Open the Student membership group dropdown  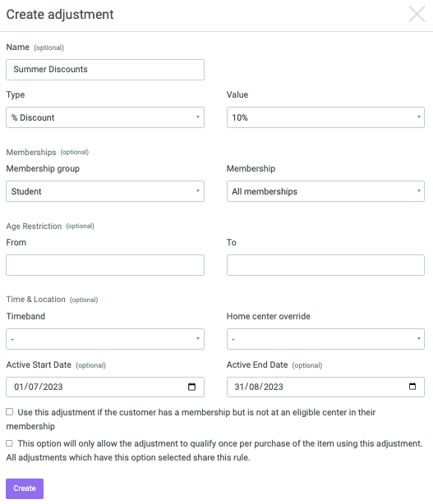tap(105, 191)
